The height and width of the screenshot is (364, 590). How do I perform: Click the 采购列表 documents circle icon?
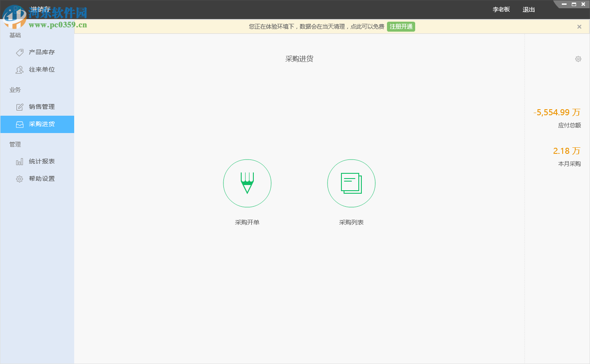(x=351, y=183)
